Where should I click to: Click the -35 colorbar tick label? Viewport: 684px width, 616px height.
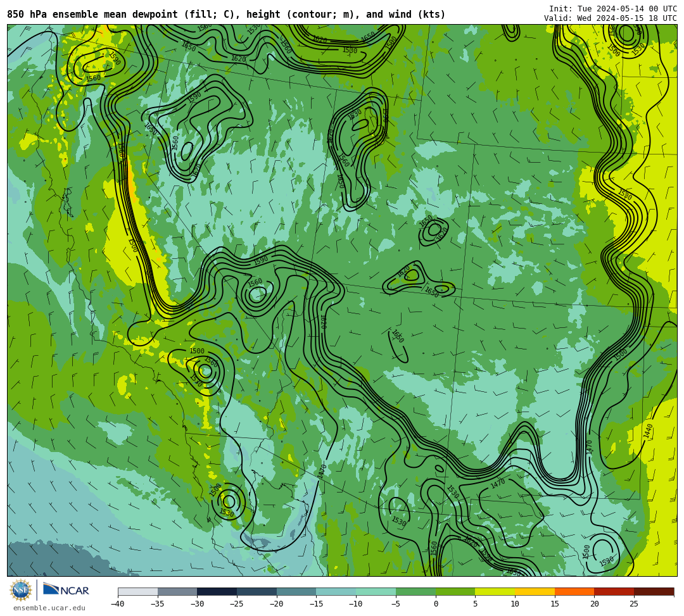click(157, 604)
